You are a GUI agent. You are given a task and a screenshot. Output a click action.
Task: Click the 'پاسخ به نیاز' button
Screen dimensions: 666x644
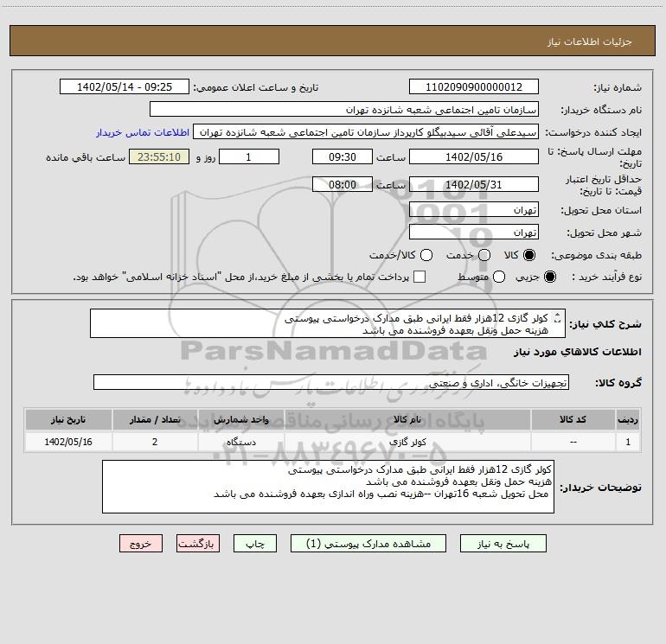pos(503,544)
